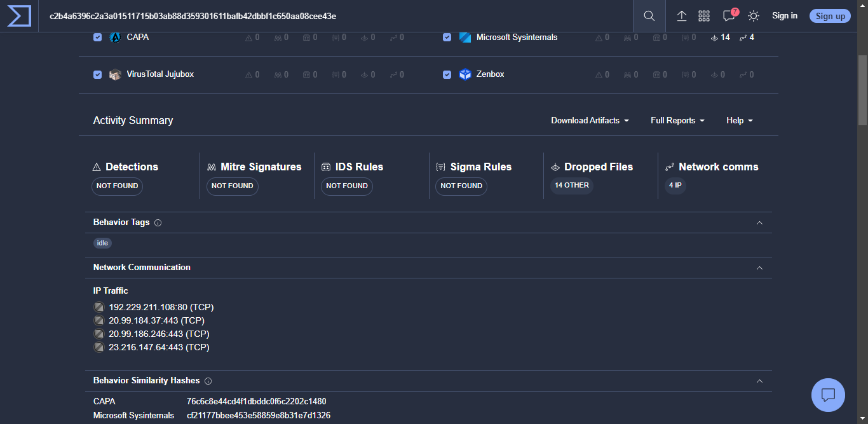Uncheck the VirusTotal Jujubox checkbox
Screen dimensions: 868x424
(97, 74)
